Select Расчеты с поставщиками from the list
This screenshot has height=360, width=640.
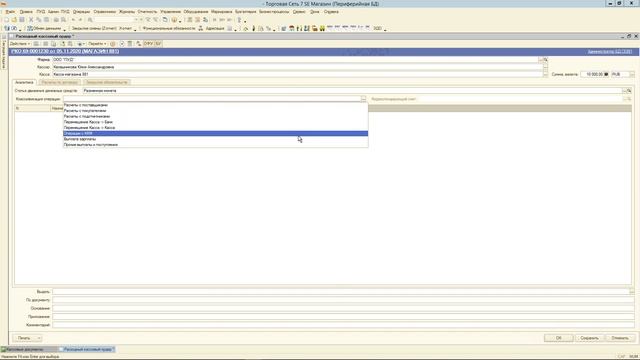pos(216,105)
